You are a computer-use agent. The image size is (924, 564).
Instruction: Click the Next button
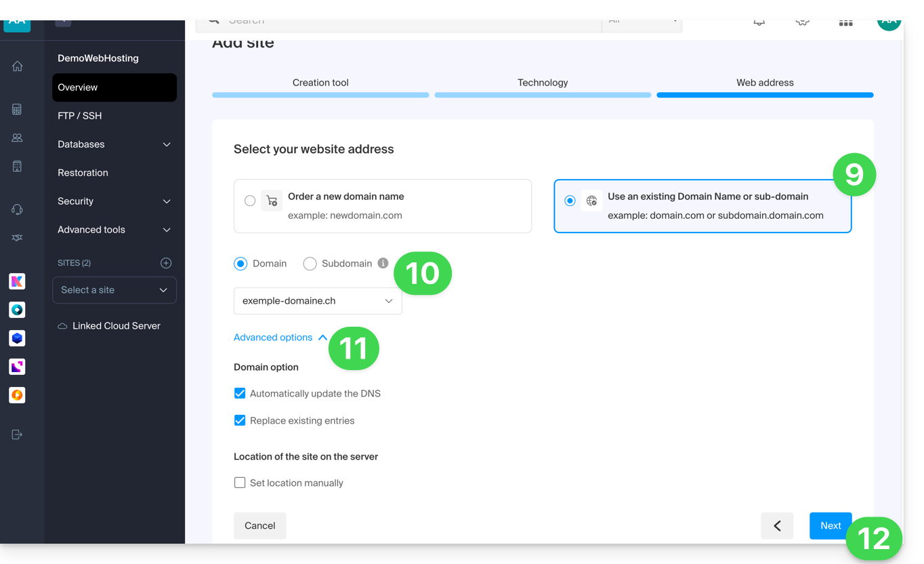830,525
